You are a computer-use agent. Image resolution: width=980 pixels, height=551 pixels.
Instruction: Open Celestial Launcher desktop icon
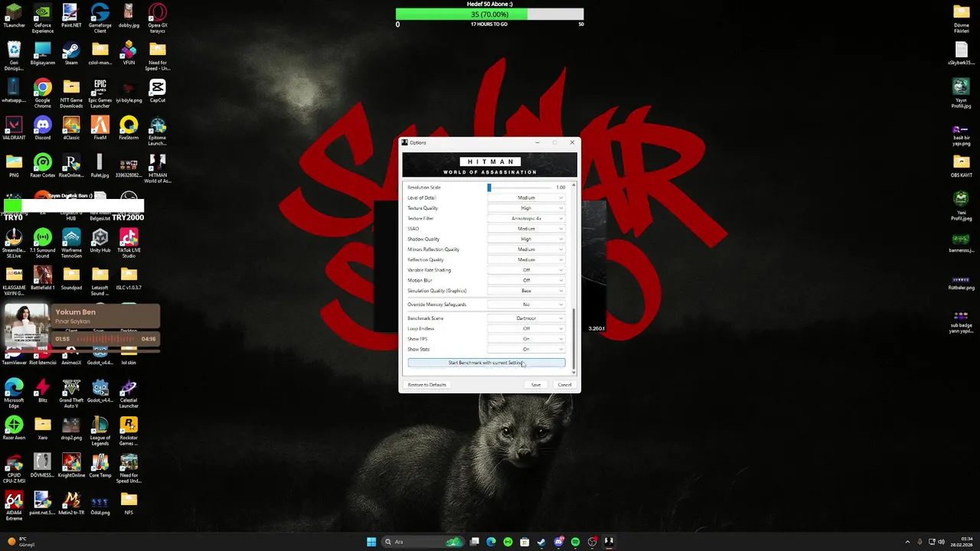click(129, 393)
